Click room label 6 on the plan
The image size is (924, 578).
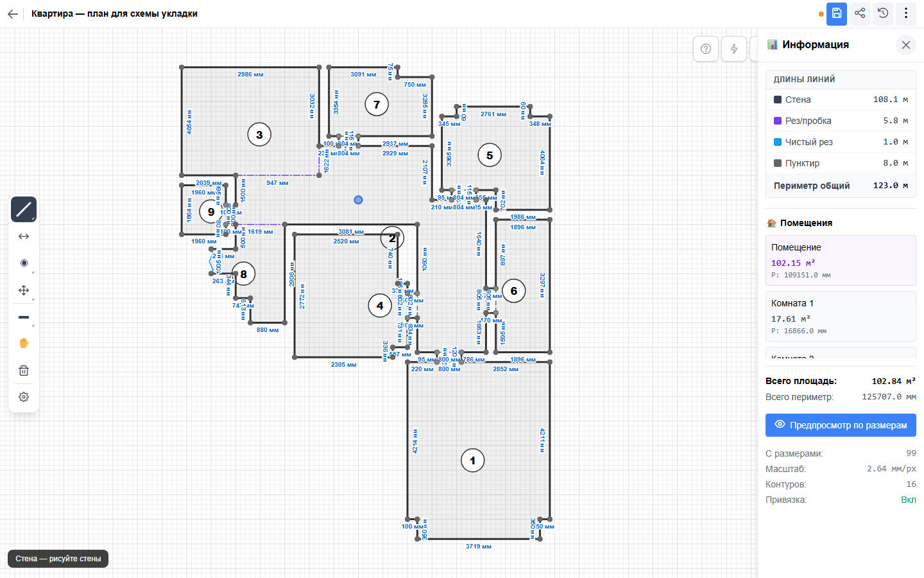(514, 291)
